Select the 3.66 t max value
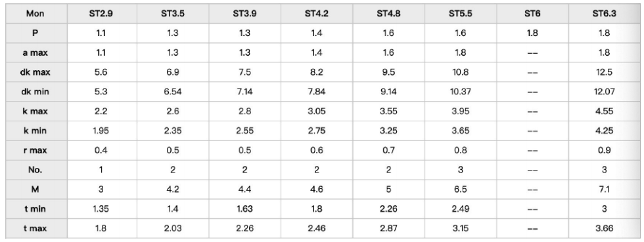Viewport: 644px width, 242px height. click(x=604, y=228)
